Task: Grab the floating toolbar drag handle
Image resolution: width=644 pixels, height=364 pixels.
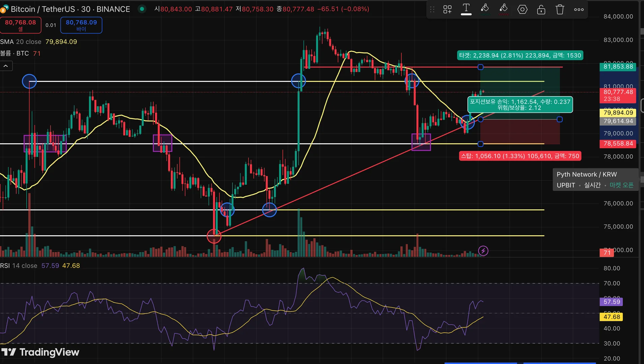Action: 432,9
